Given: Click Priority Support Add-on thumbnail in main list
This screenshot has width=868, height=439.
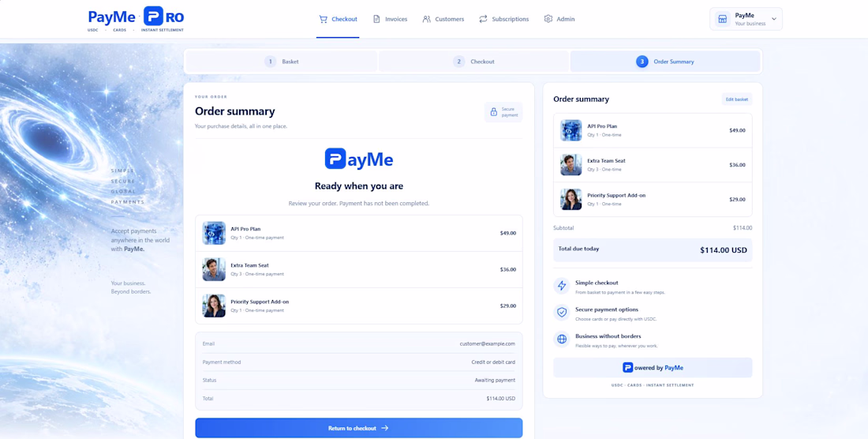Looking at the screenshot, I should click(x=214, y=306).
